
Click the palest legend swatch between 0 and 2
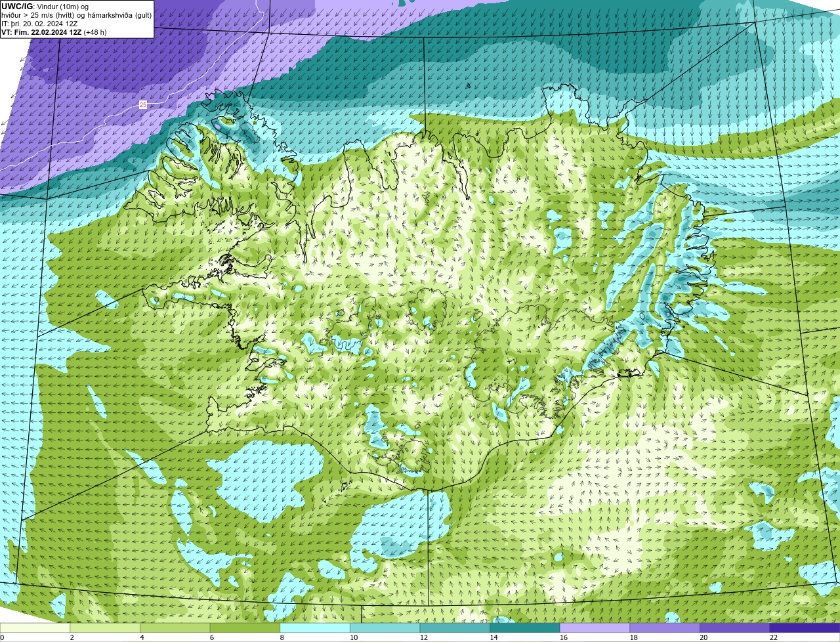click(x=35, y=628)
